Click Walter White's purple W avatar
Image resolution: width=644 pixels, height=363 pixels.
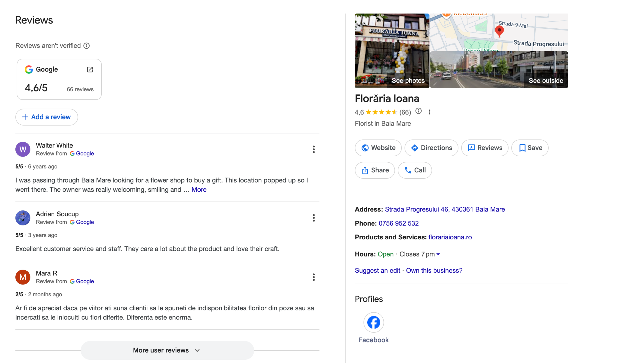coord(23,149)
